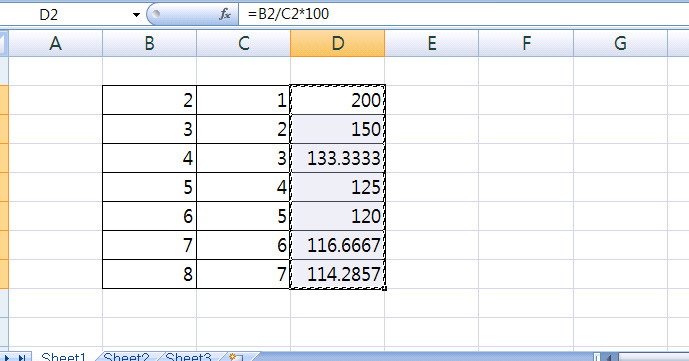Click the Insert Worksheet tab icon

[x=235, y=357]
